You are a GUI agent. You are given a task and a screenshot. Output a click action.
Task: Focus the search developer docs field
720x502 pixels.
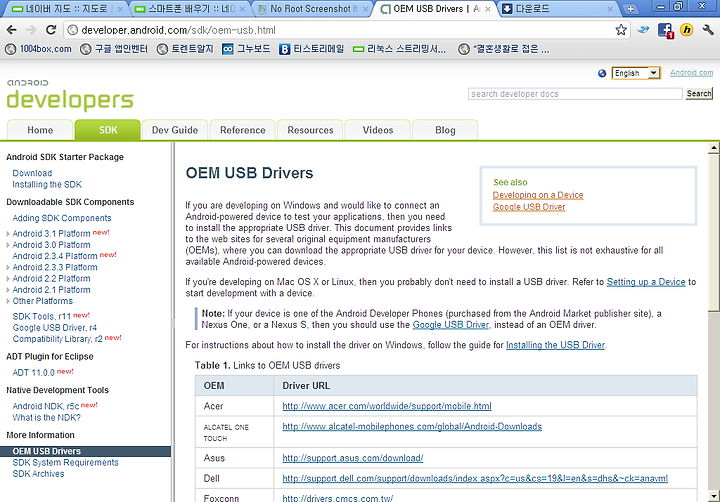[x=575, y=94]
